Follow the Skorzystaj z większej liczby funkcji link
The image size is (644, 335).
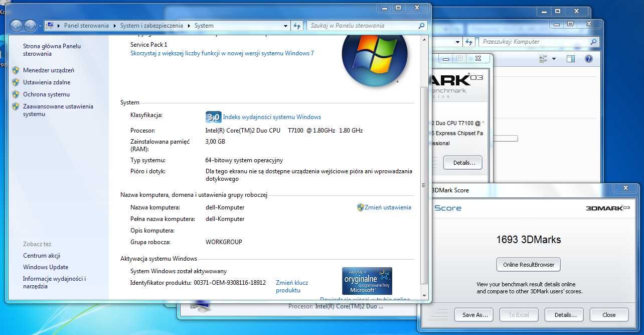222,53
